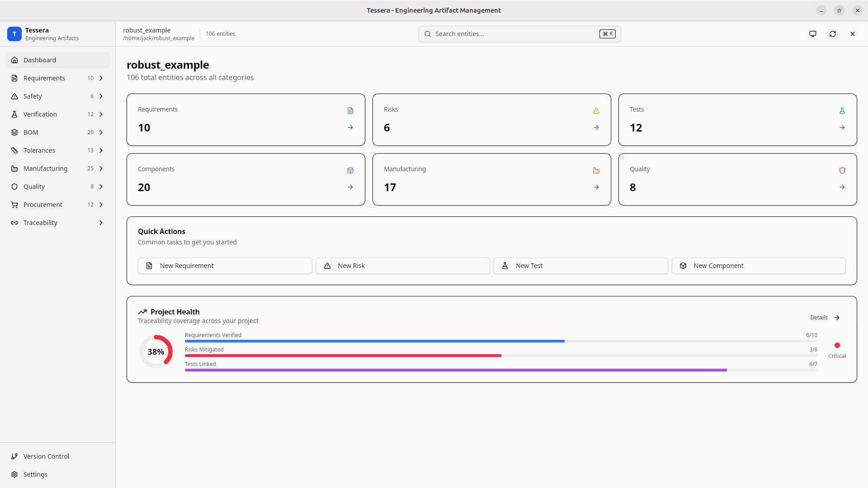The width and height of the screenshot is (868, 488).
Task: Click the Safety warning triangle icon
Action: click(x=14, y=96)
